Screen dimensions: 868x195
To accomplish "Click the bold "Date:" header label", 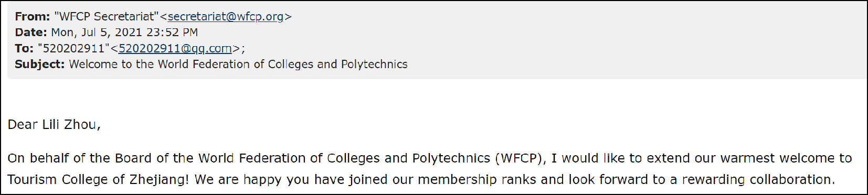I will pos(31,32).
